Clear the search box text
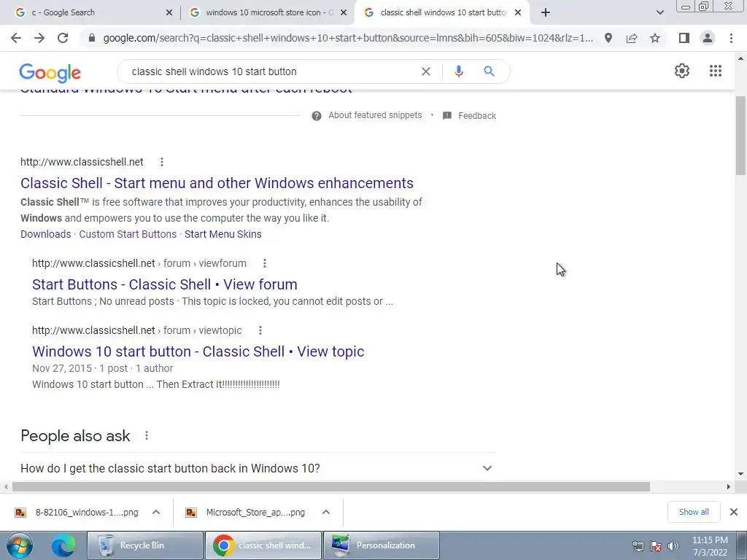Screen dimensions: 747x560 tap(426, 71)
